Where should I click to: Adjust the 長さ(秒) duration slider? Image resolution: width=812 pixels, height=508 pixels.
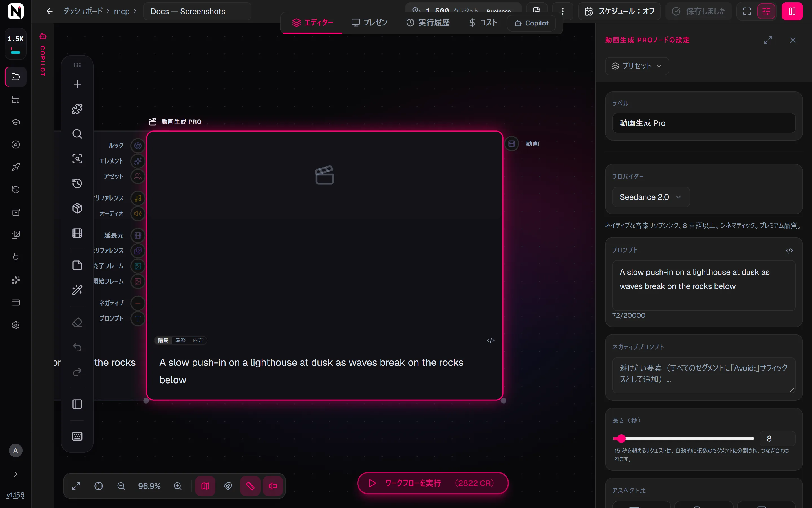pos(683,439)
